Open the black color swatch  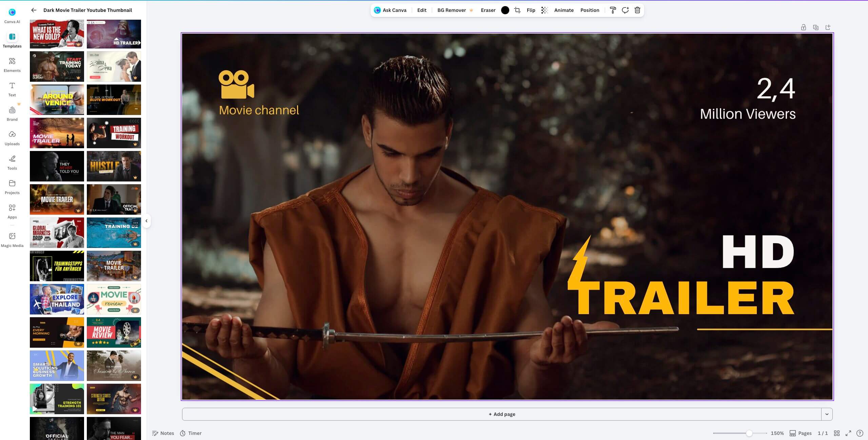(505, 10)
